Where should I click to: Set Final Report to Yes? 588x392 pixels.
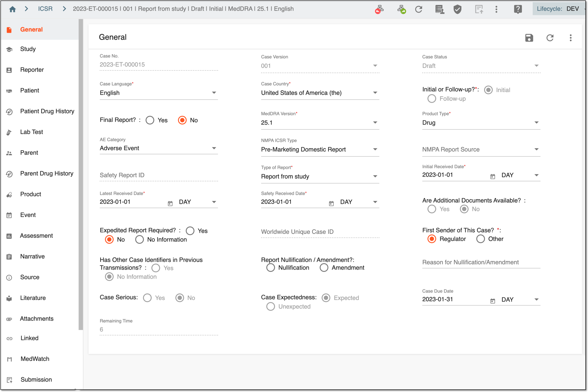150,120
